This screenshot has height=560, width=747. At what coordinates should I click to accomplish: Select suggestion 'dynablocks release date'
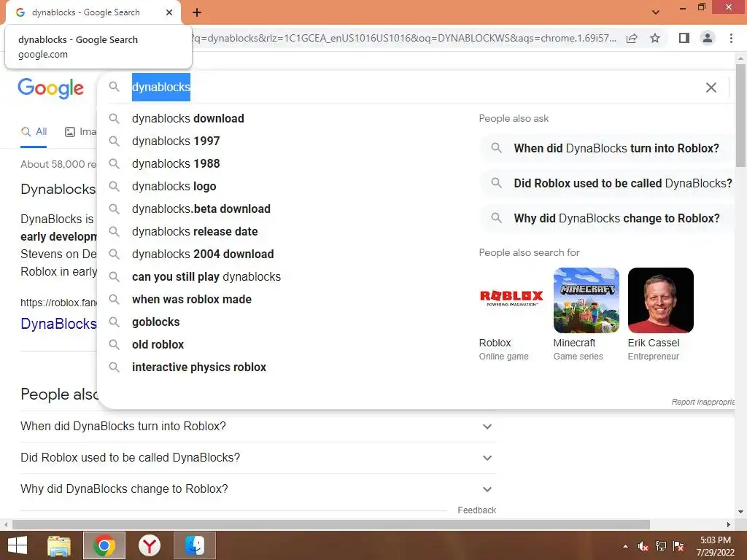tap(194, 231)
